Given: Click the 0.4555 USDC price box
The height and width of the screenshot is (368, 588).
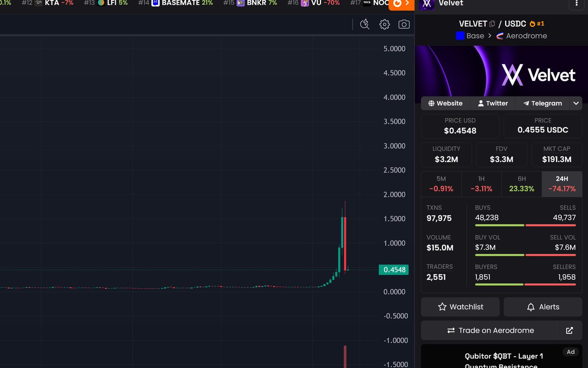Looking at the screenshot, I should point(543,126).
